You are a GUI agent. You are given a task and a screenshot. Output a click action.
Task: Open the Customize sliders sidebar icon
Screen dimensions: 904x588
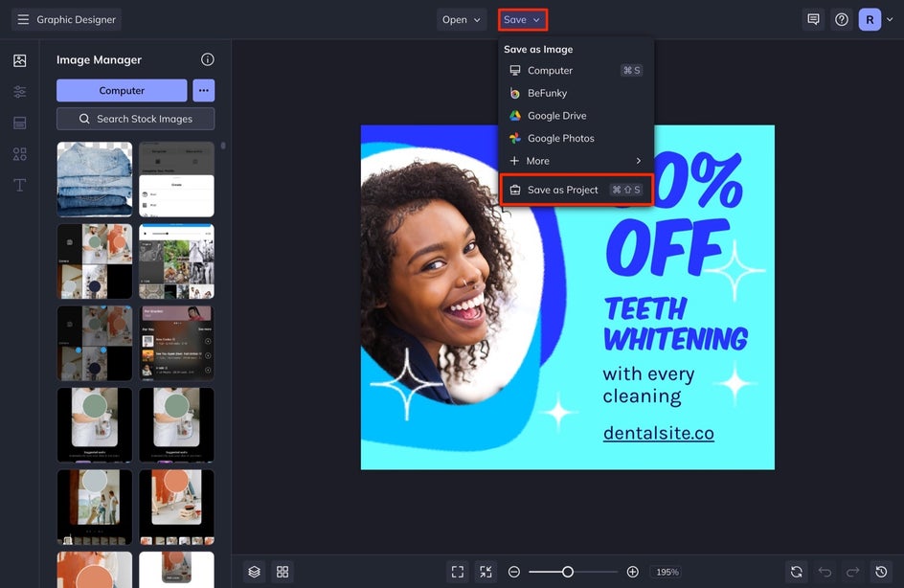point(19,92)
